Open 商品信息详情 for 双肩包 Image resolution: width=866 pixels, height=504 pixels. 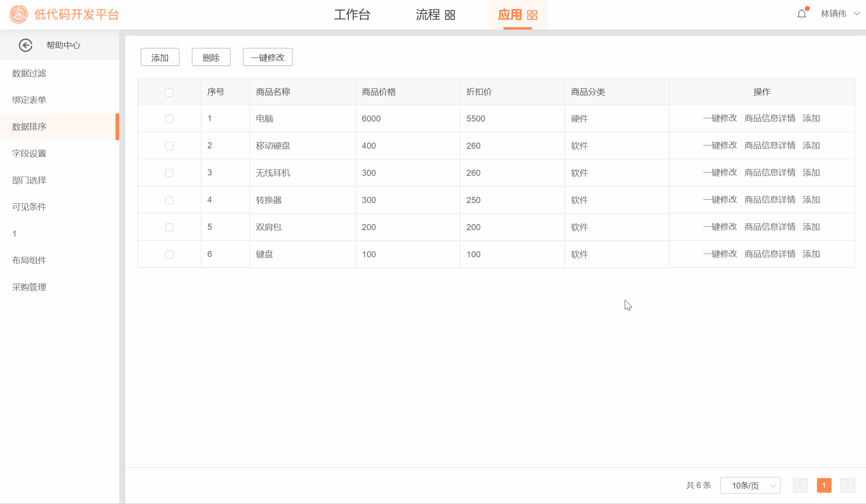[770, 227]
